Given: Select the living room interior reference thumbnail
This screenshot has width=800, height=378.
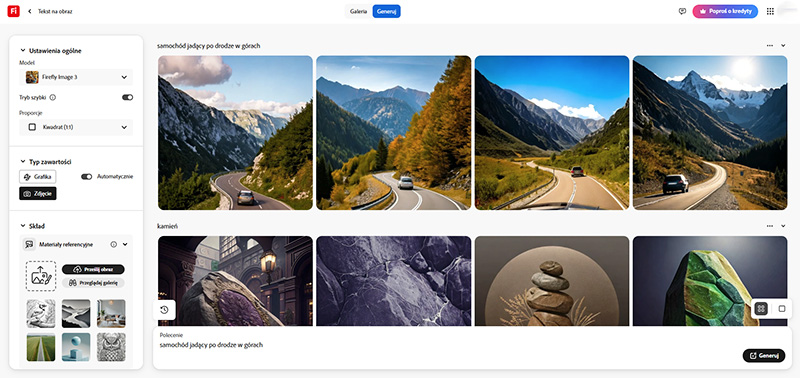Looking at the screenshot, I should coord(111,313).
